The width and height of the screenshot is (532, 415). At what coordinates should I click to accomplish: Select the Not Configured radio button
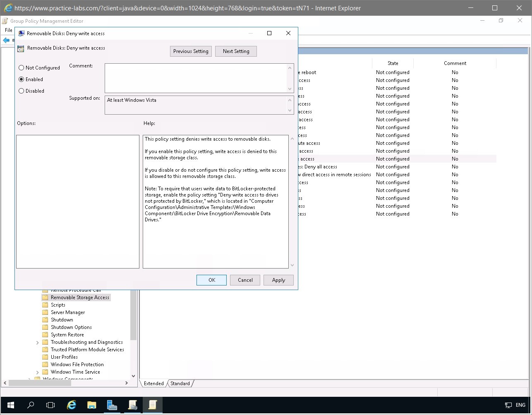21,67
